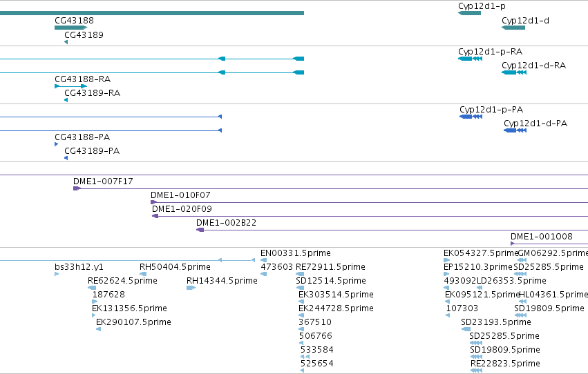Select the Cyp12d1-d-PA protein glyph
This screenshot has height=374, width=588.
[515, 130]
